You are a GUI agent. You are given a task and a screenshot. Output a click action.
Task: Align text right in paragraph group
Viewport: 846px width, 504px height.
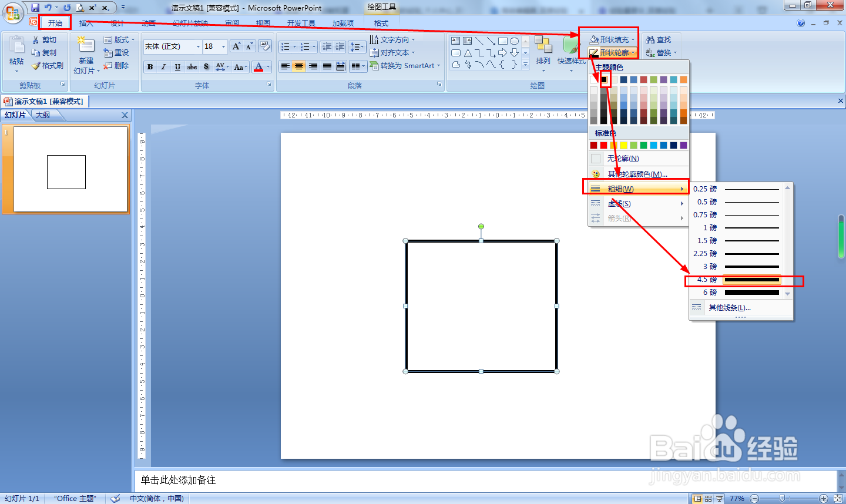313,66
